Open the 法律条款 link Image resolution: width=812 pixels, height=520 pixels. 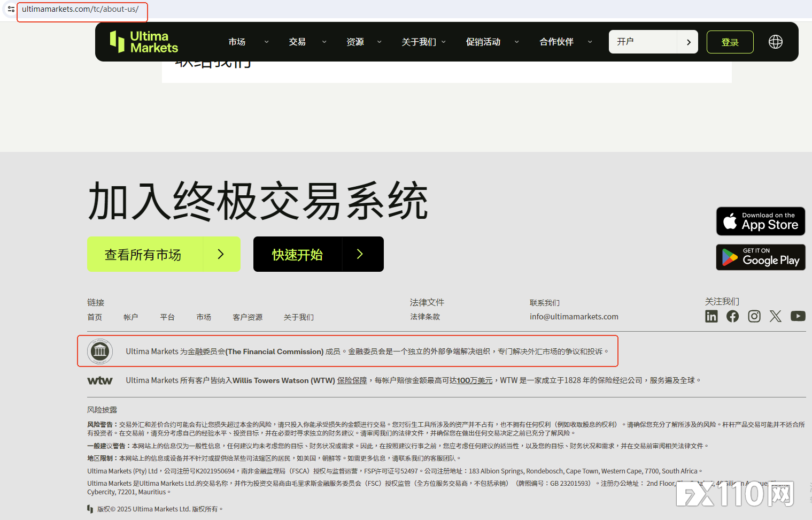425,317
